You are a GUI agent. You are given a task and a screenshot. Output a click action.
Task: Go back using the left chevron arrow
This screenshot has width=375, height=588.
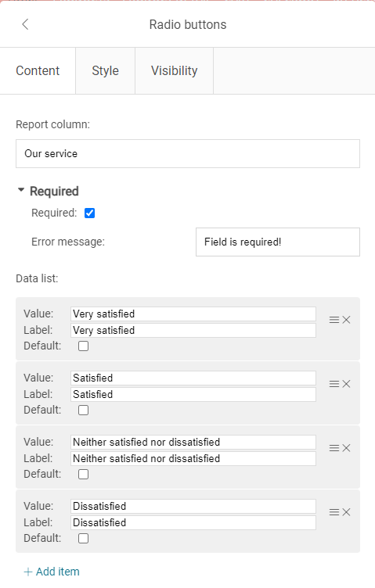click(25, 24)
